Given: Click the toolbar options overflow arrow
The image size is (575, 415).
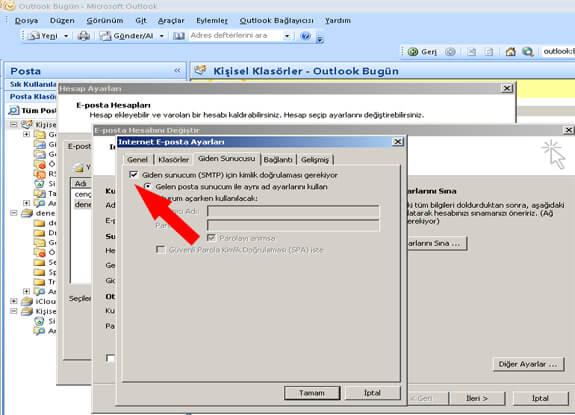Looking at the screenshot, I should (x=320, y=39).
